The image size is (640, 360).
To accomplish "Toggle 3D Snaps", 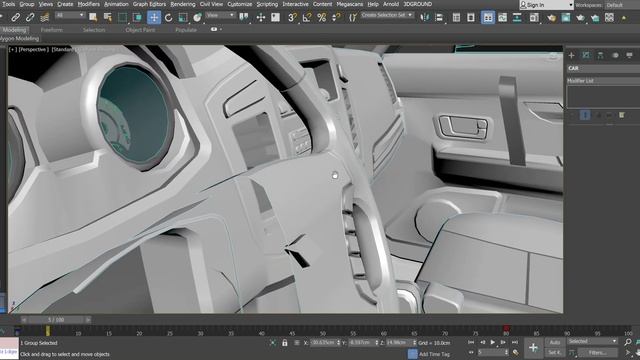I will (x=292, y=18).
